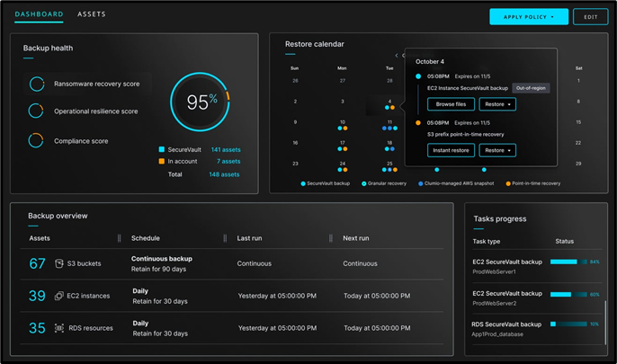Open the 35 RDS resources count
The width and height of the screenshot is (617, 364).
point(37,328)
